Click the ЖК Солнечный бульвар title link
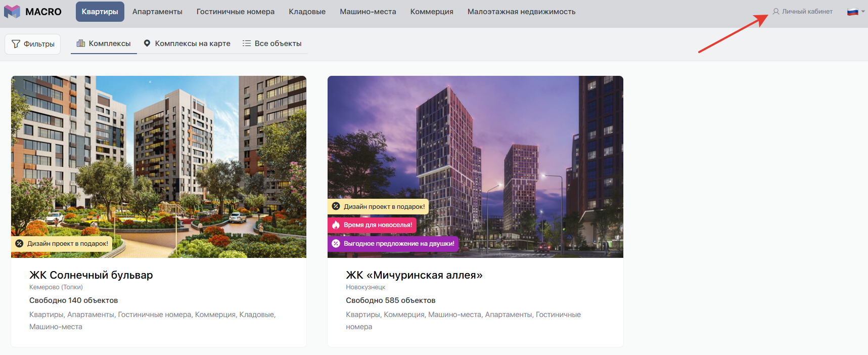Image resolution: width=868 pixels, height=355 pixels. 91,275
